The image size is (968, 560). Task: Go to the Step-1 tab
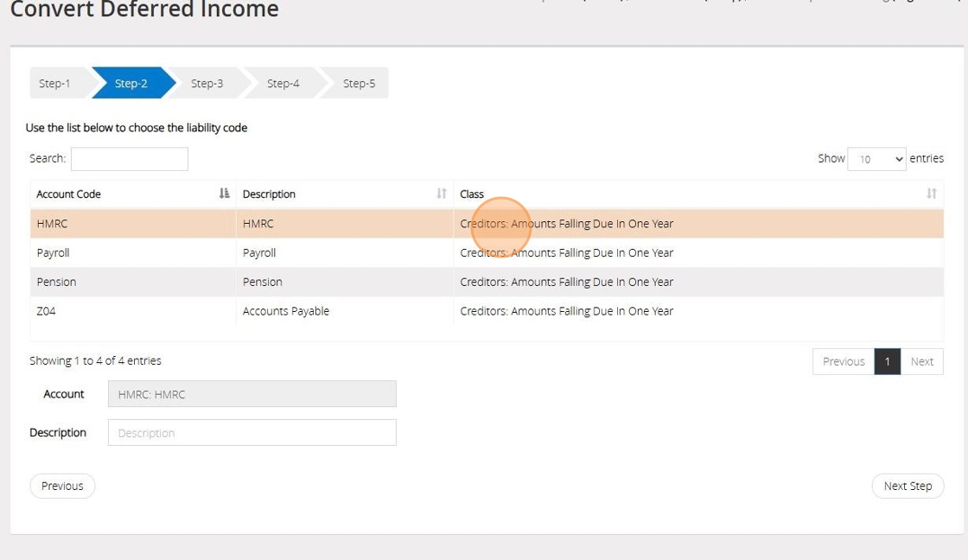54,83
